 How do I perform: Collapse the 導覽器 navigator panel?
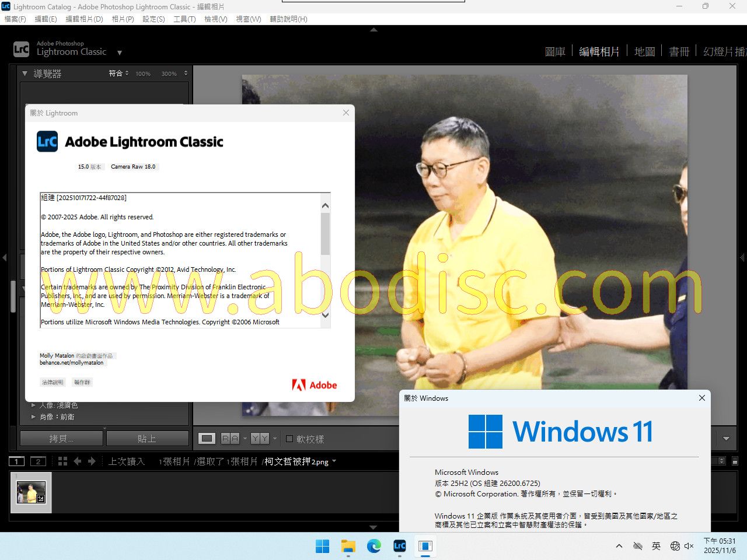(x=25, y=73)
